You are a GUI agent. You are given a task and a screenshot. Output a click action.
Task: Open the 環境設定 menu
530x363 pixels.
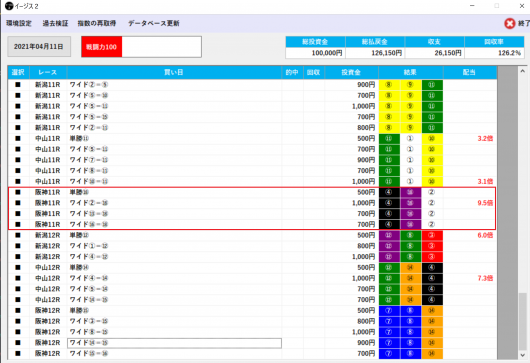coord(19,23)
